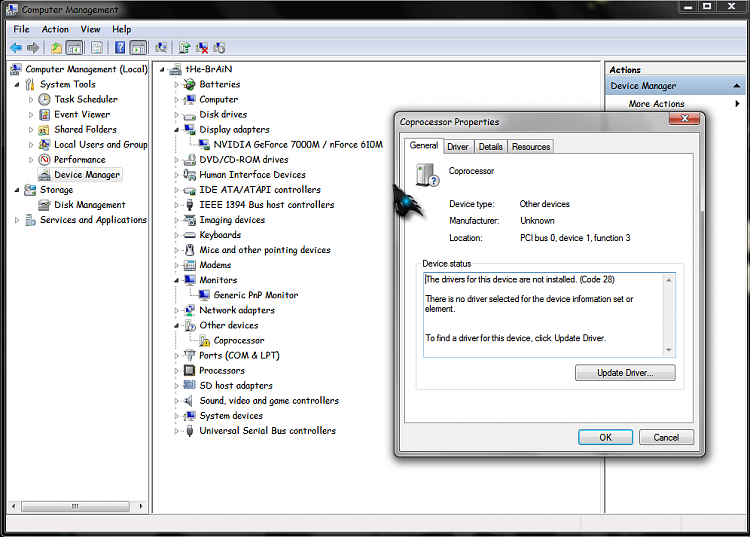Screen dimensions: 750x537
Task: Open the File menu
Action: (x=22, y=29)
